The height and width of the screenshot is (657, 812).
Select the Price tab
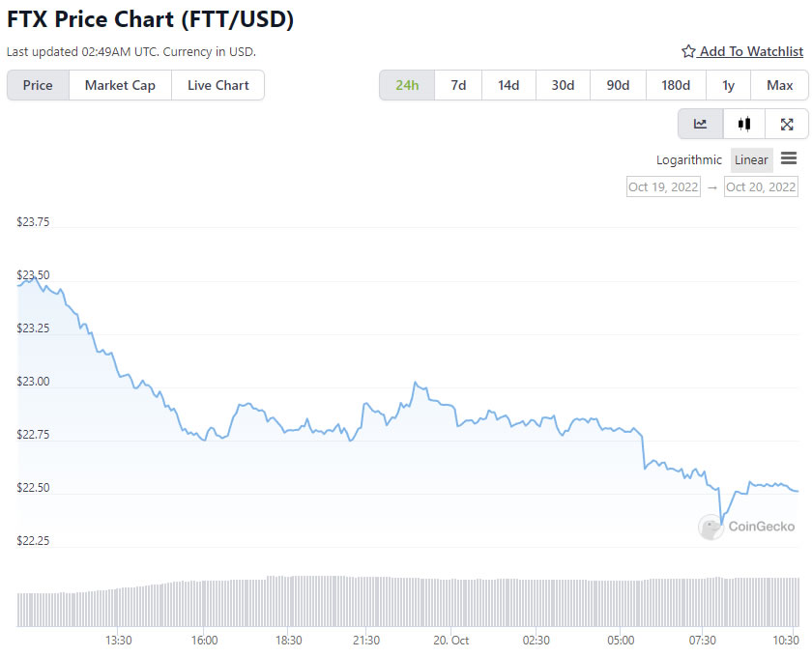(38, 85)
